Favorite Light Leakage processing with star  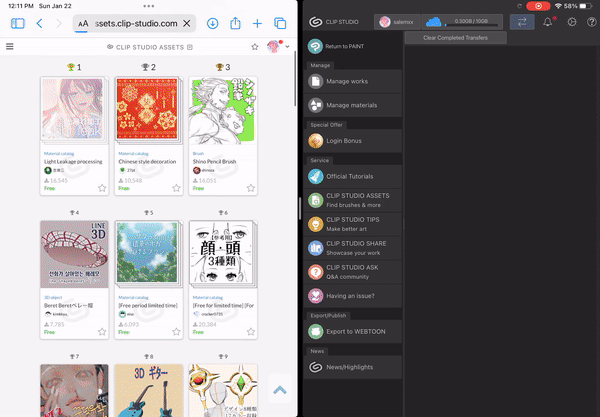click(102, 188)
